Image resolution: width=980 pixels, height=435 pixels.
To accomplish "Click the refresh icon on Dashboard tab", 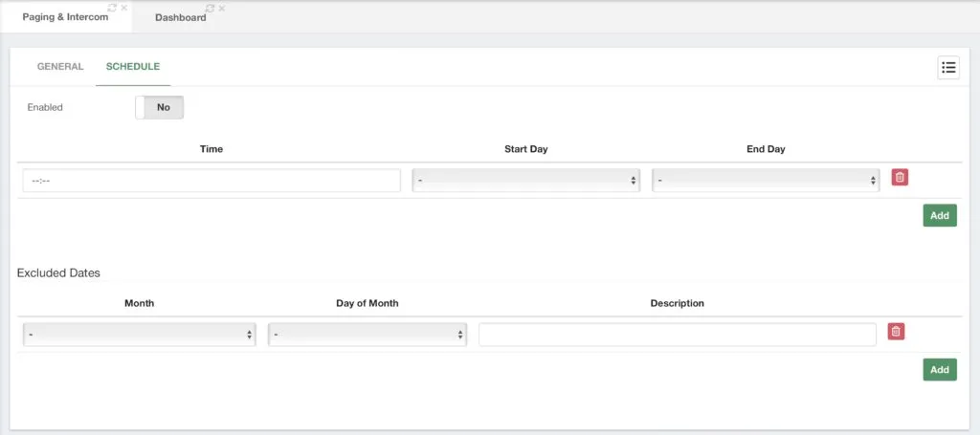I will tap(210, 8).
